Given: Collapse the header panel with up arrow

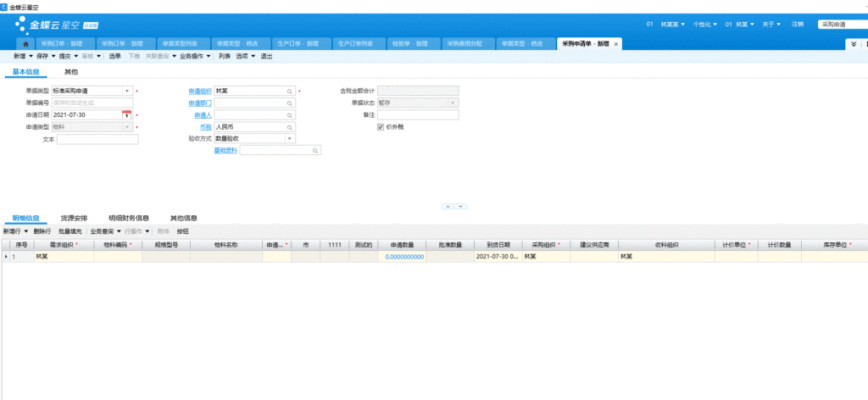Looking at the screenshot, I should click(448, 206).
